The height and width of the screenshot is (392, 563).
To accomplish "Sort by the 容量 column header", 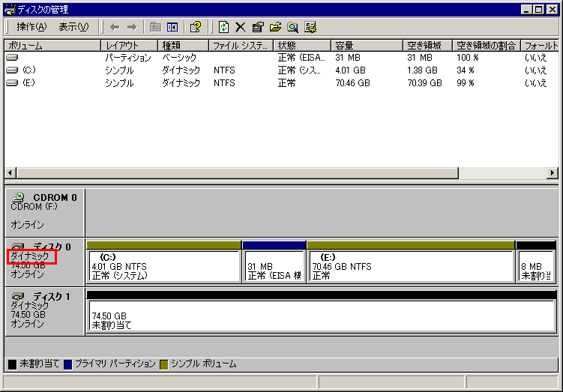I will (367, 46).
